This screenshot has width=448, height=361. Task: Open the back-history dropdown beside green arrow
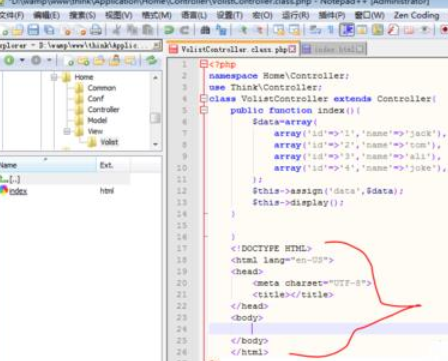tap(22, 60)
